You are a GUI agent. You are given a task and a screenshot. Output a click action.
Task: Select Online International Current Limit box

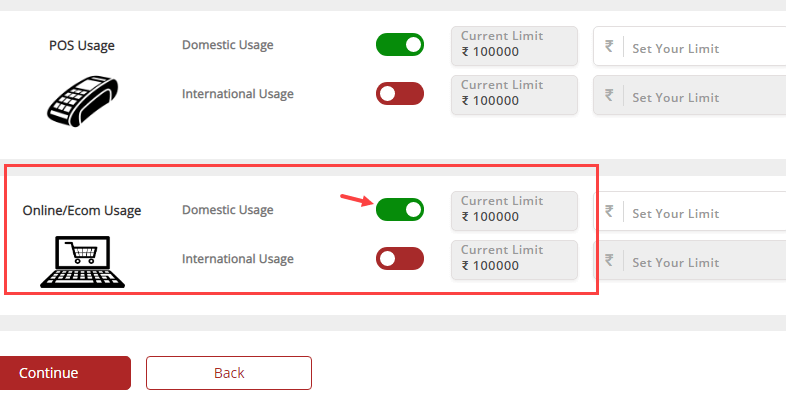(x=514, y=260)
